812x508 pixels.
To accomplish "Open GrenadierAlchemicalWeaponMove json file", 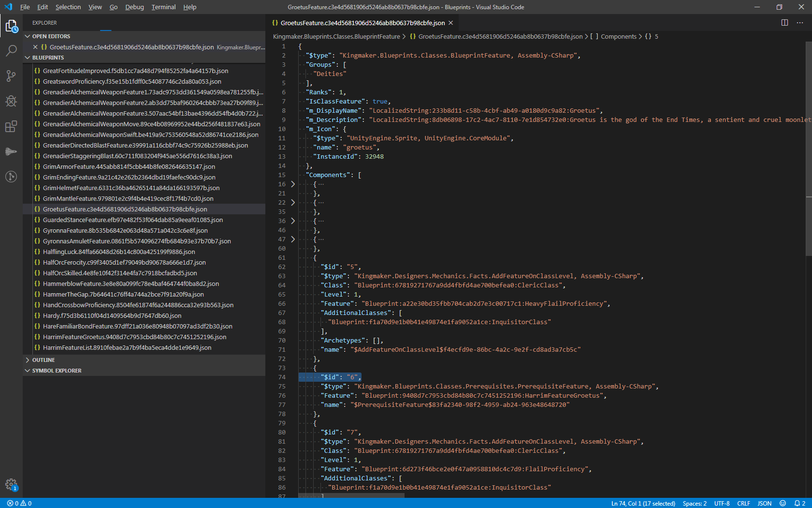I will [x=144, y=124].
